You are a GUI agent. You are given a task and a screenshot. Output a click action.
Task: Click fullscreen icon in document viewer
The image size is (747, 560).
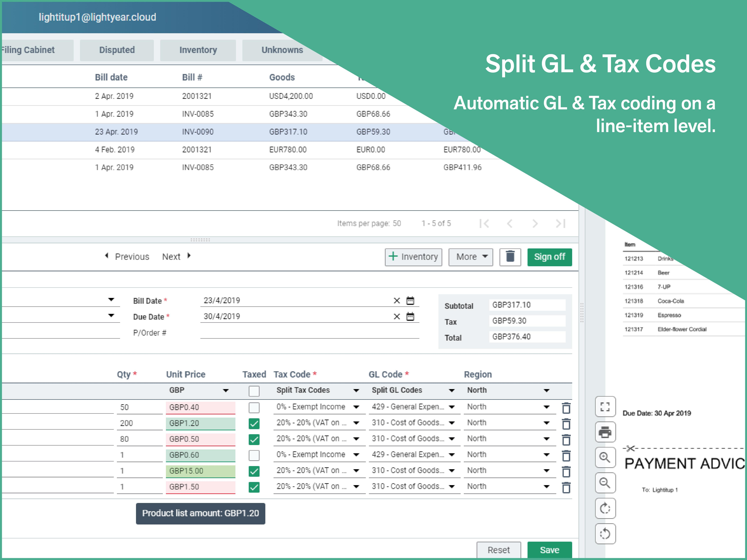tap(605, 407)
